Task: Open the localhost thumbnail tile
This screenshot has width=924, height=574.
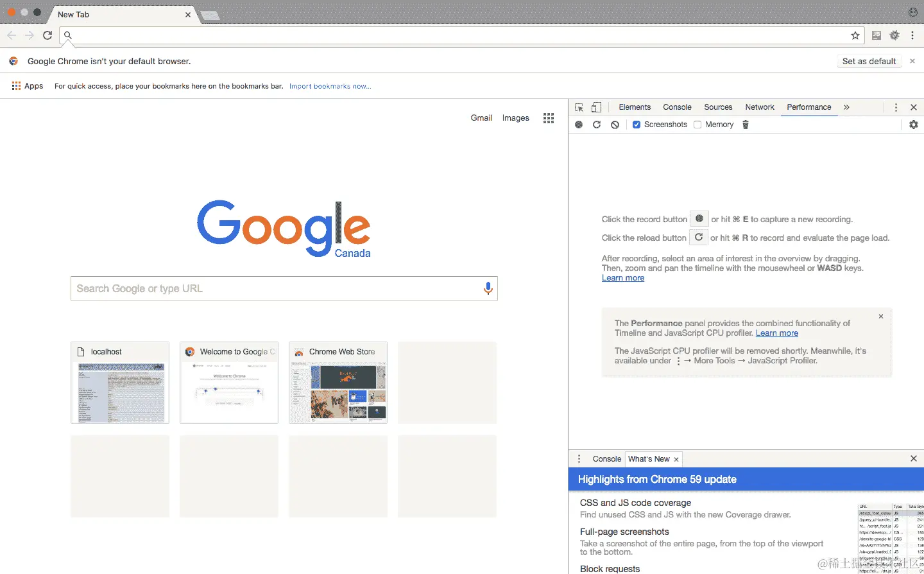Action: coord(120,383)
